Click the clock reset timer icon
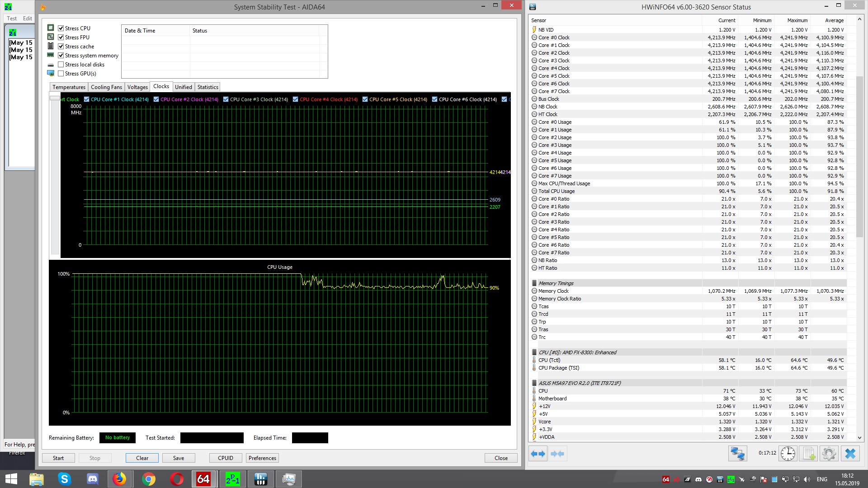The width and height of the screenshot is (868, 488). click(788, 454)
